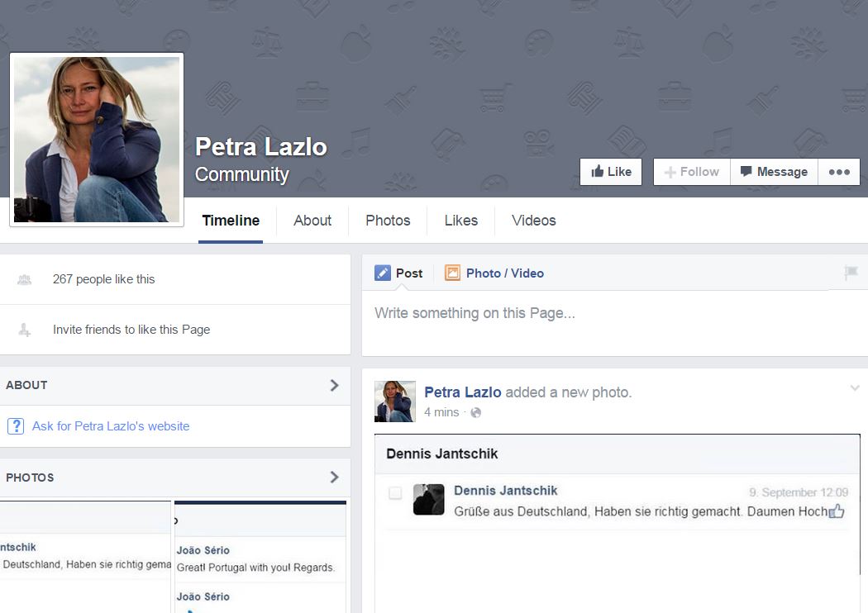868x613 pixels.
Task: Click the thumbs-up icon inside the Like button
Action: click(x=596, y=171)
